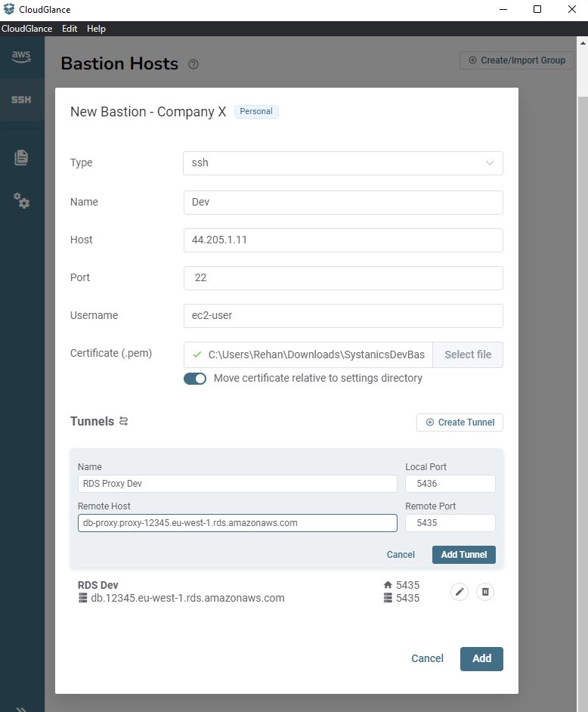Cancel the new tunnel form
The width and height of the screenshot is (588, 712).
(x=401, y=555)
